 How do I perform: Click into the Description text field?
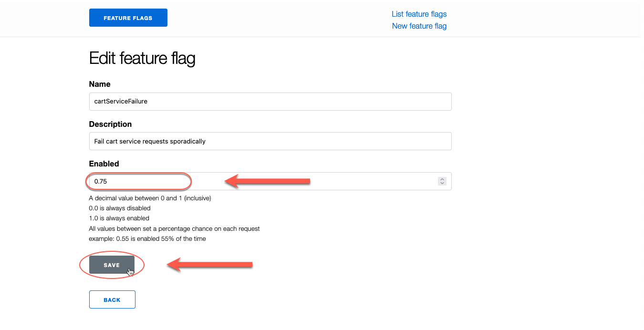coord(270,141)
